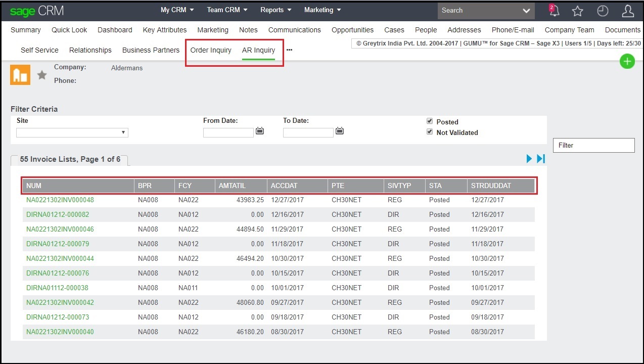Open the Relationships tab

90,50
